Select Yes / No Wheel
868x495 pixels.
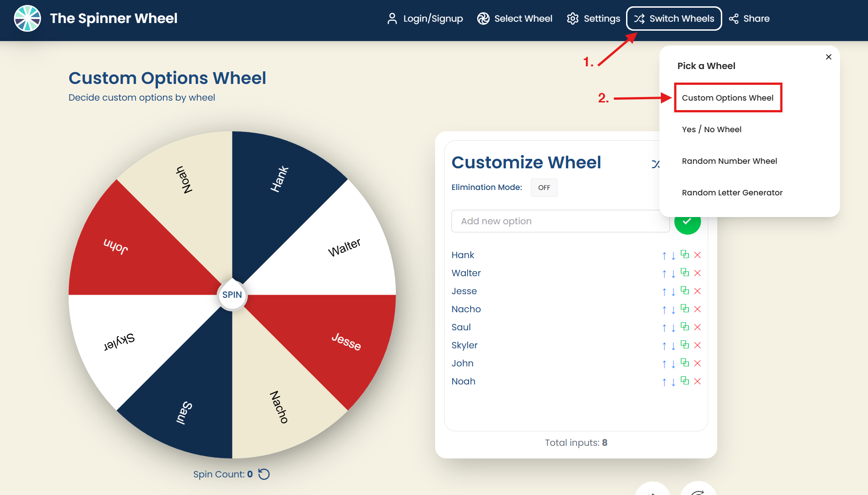pyautogui.click(x=711, y=129)
